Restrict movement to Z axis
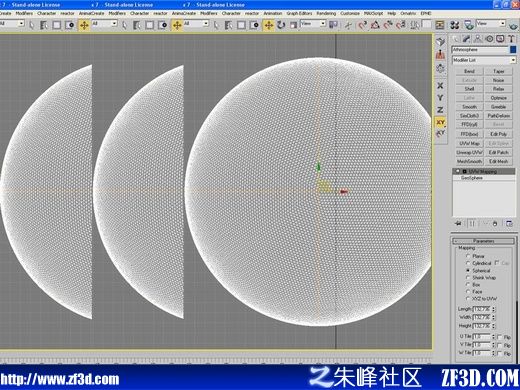 pos(440,110)
